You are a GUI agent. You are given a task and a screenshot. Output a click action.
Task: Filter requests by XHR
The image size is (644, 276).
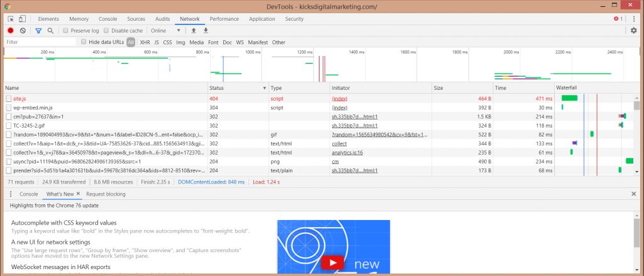[x=145, y=42]
